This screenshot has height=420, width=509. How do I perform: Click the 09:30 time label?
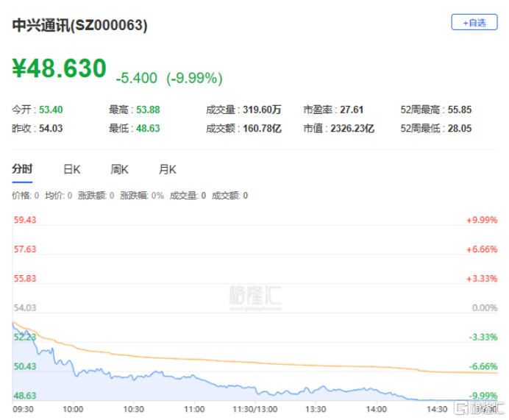[x=23, y=409]
